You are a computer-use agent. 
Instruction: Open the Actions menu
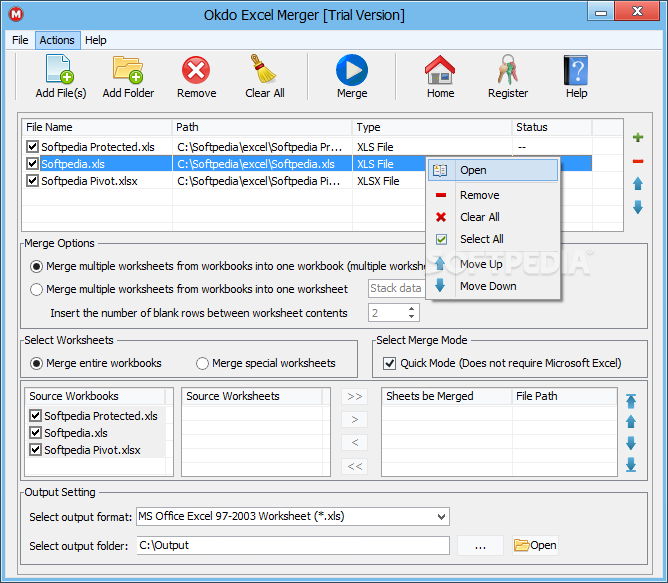[57, 40]
